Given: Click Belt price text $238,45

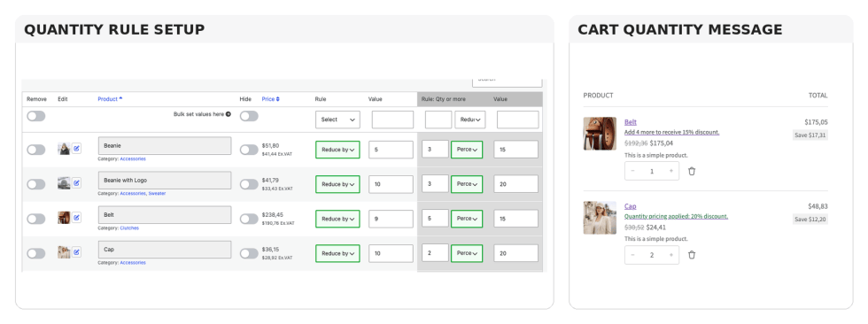Looking at the screenshot, I should pos(273,214).
